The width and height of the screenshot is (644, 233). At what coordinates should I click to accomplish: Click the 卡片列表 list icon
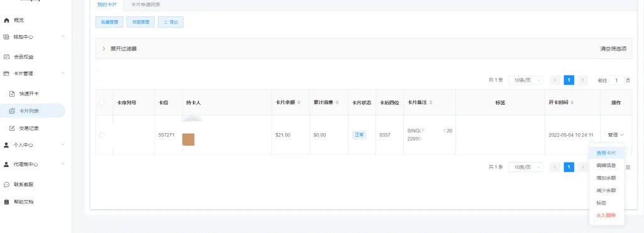(x=12, y=111)
